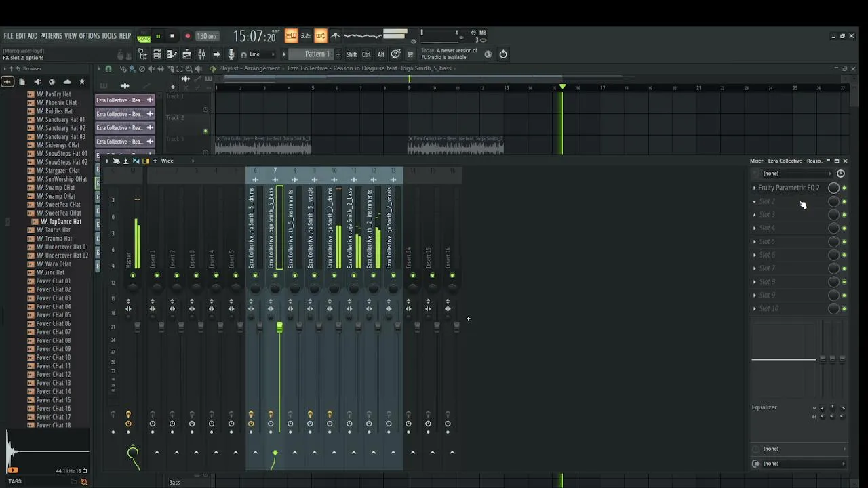This screenshot has height=488, width=868.
Task: Enable the 3-2 countdown before recording icon
Action: pos(305,36)
